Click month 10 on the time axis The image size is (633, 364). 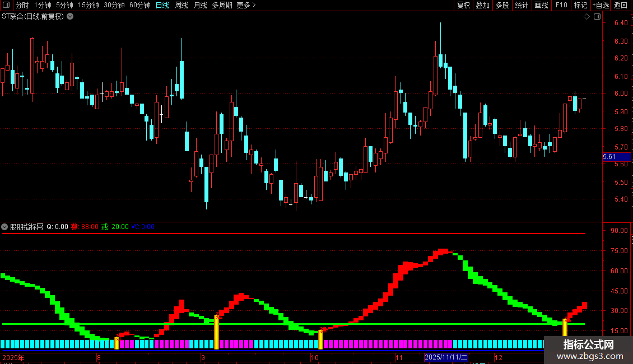[314, 357]
